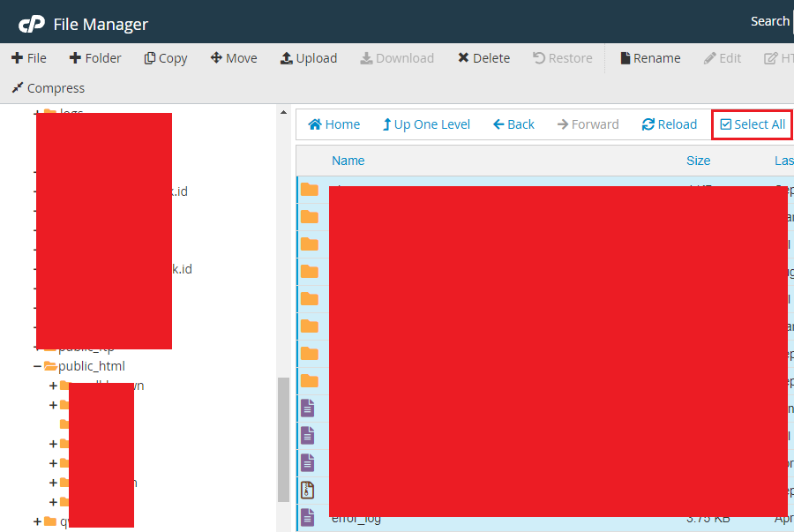This screenshot has width=794, height=532.
Task: Create a new file with File button
Action: 29,58
